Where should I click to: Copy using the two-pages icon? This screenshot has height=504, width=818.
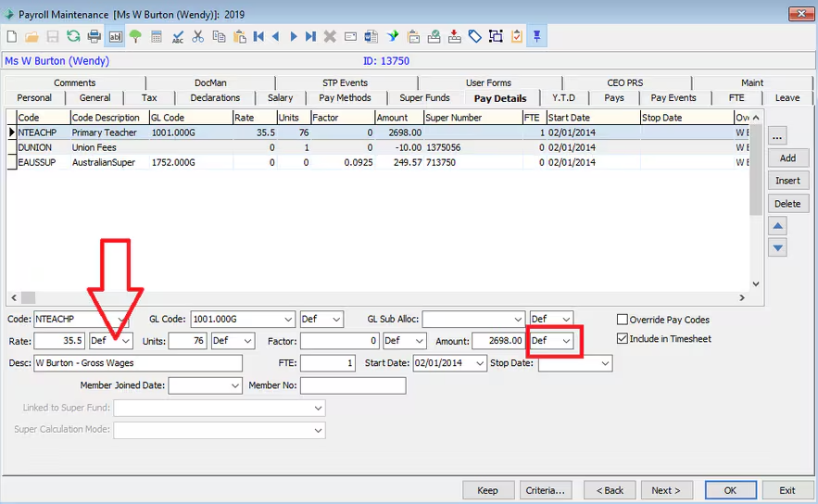pos(219,36)
